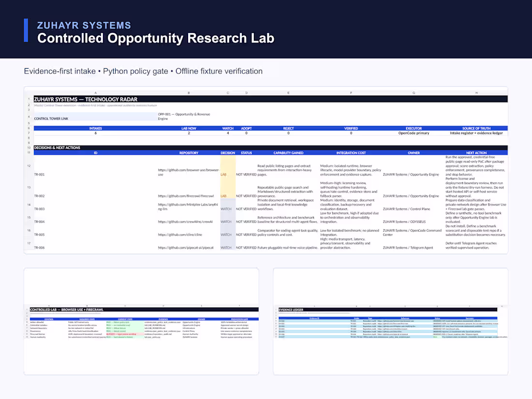
Task: Click the OpenCode primary executor value
Action: [x=414, y=133]
